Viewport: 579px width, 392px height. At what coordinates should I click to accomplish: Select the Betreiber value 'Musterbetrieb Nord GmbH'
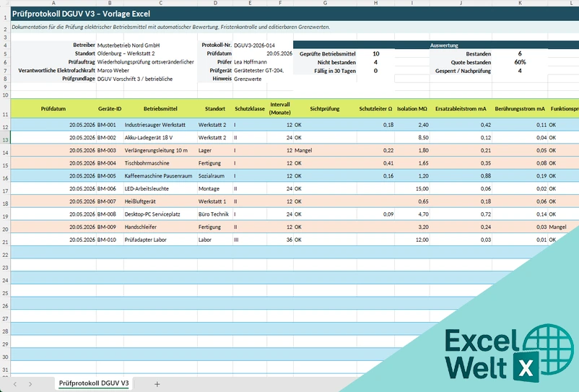(x=129, y=45)
